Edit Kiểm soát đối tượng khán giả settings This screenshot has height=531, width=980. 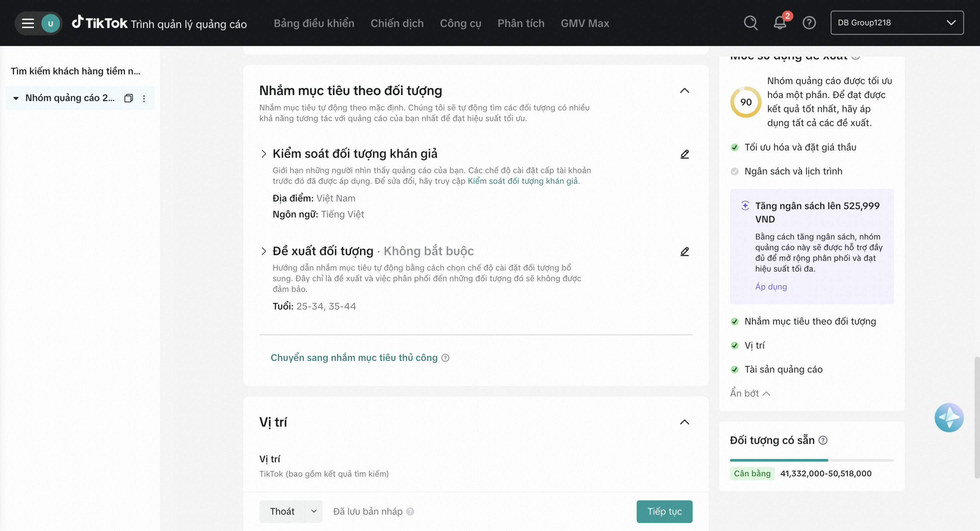tap(684, 154)
